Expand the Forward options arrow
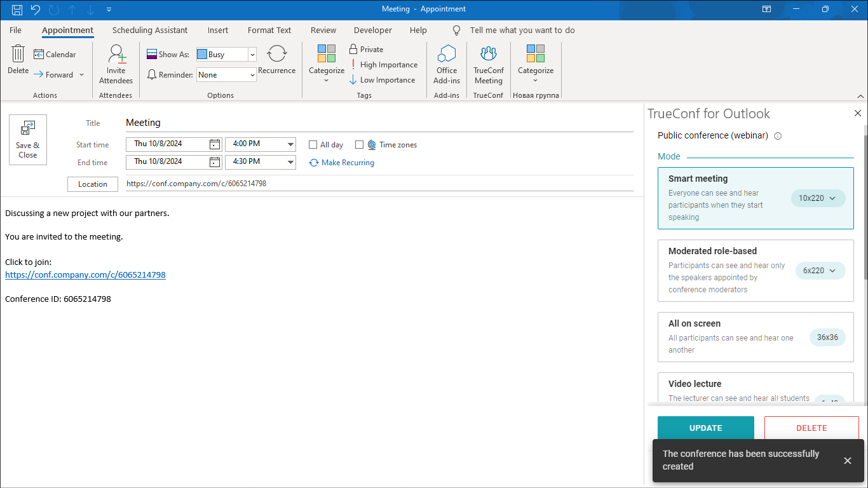The image size is (868, 488). [x=81, y=75]
